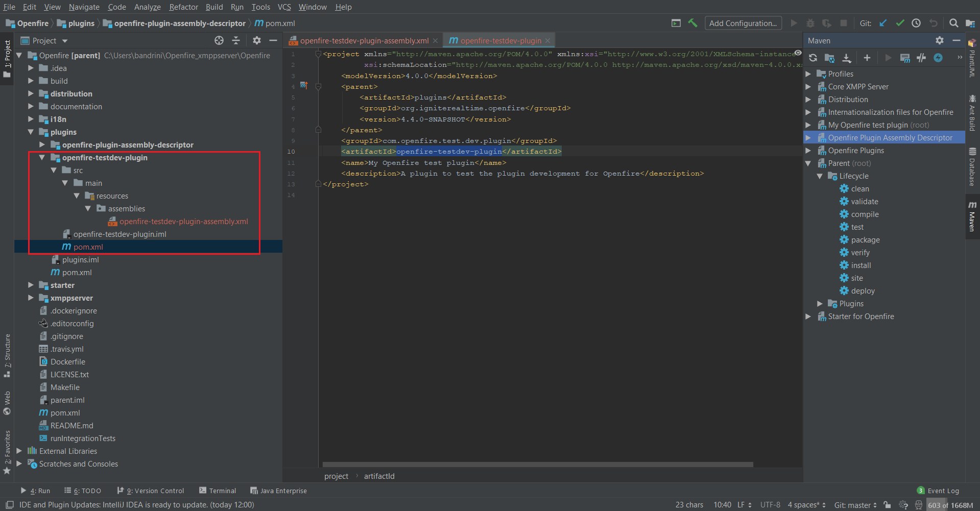Viewport: 980px width, 511px height.
Task: Toggle the Database side tool window button
Action: tap(972, 167)
